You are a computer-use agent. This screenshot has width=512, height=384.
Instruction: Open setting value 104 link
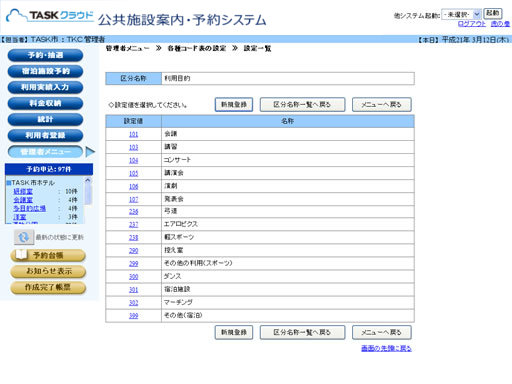click(x=133, y=160)
